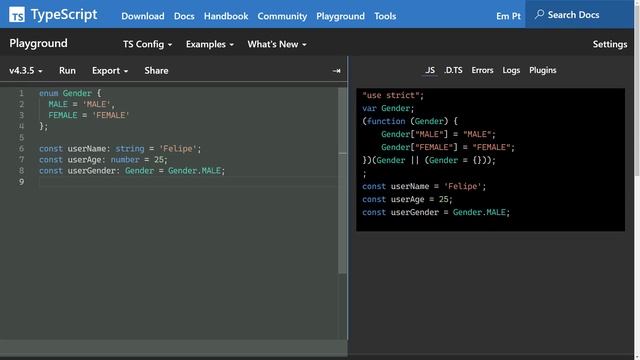Image resolution: width=640 pixels, height=360 pixels.
Task: Click line number 6 in gutter
Action: (x=21, y=149)
